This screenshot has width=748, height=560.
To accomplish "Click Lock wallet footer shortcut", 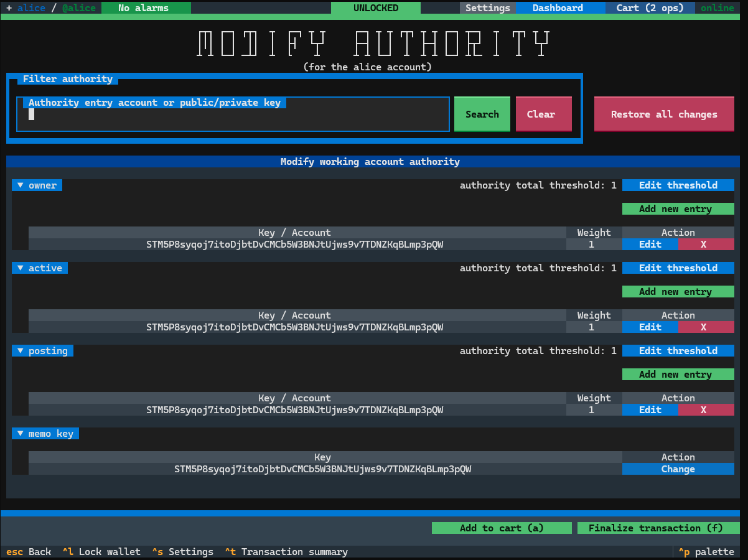I will [101, 552].
